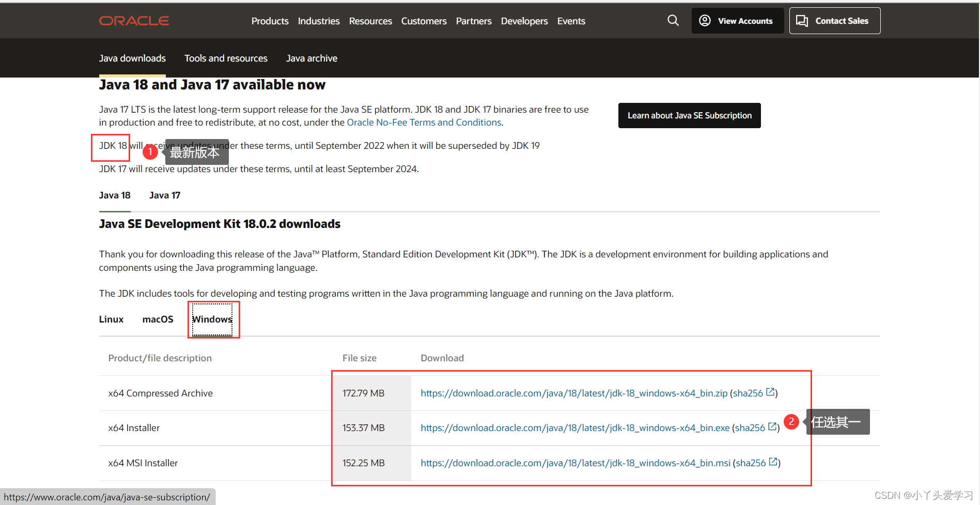Click the Download column header
Viewport: 980px width, 505px height.
[442, 358]
